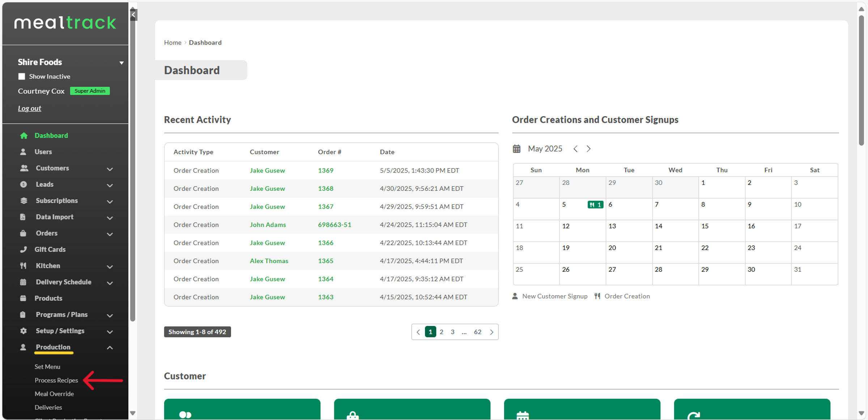
Task: Click the Products box icon
Action: [23, 298]
